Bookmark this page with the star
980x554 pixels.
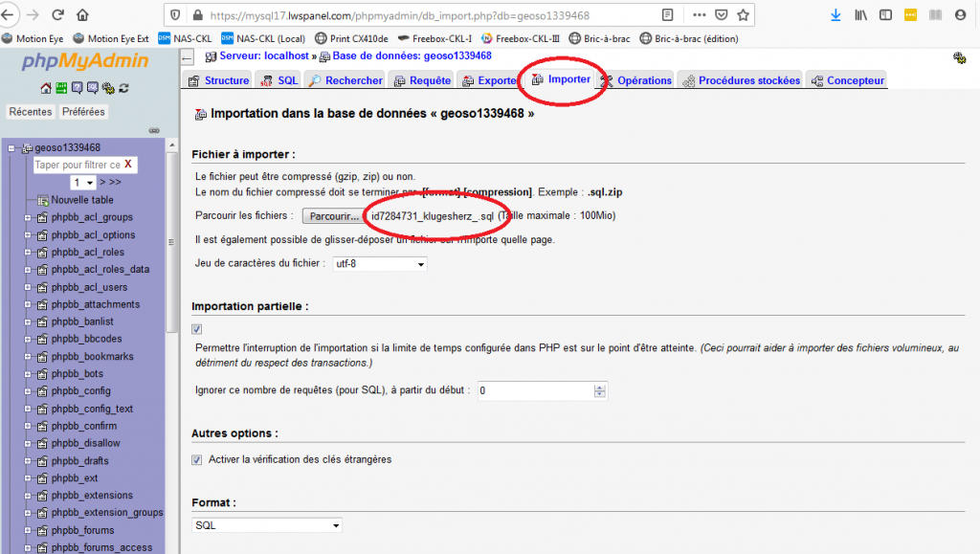(743, 15)
